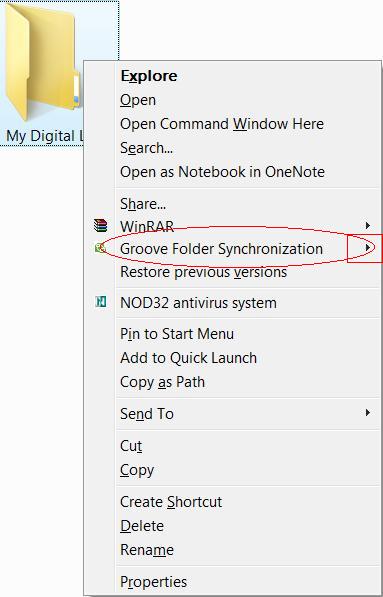Screen dimensions: 383x597
Task: Click the Groove Folder Synchronization icon
Action: pyautogui.click(x=100, y=248)
